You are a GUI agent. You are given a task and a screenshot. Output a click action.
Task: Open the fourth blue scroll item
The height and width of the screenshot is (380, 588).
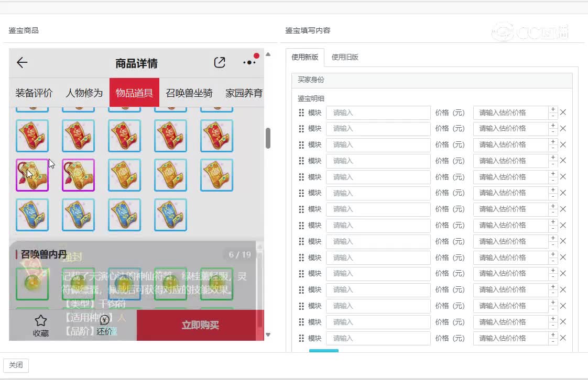[x=171, y=215]
